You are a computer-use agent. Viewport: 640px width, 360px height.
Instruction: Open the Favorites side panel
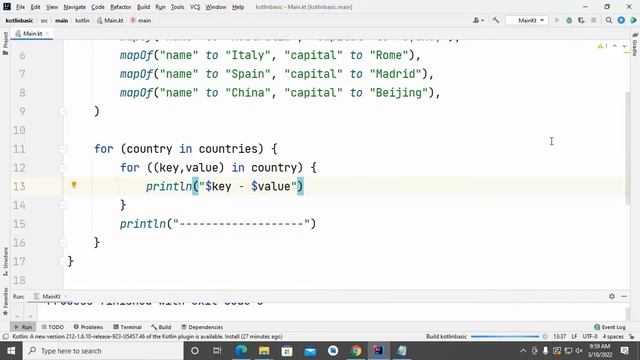coord(5,302)
